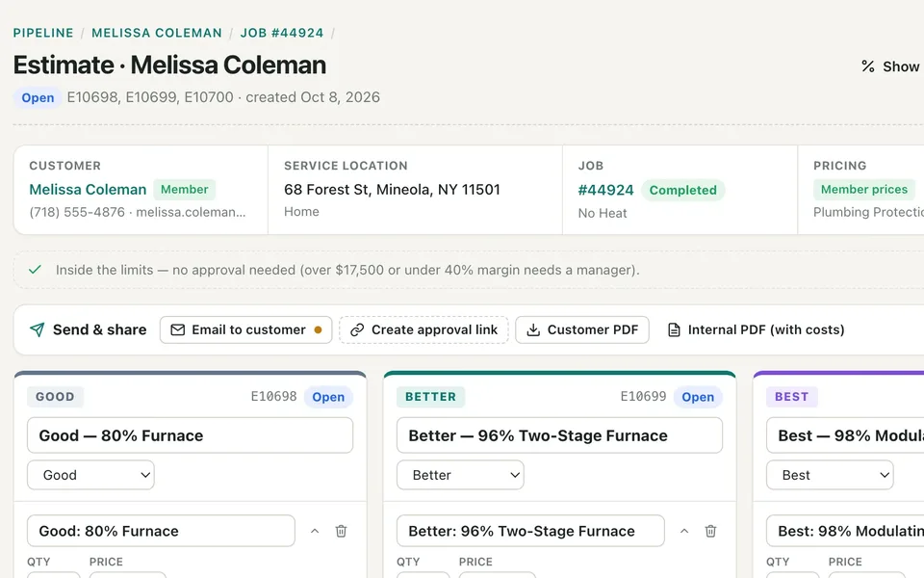The height and width of the screenshot is (578, 924).
Task: Go to JOB #44924 breadcrumb
Action: pyautogui.click(x=282, y=33)
